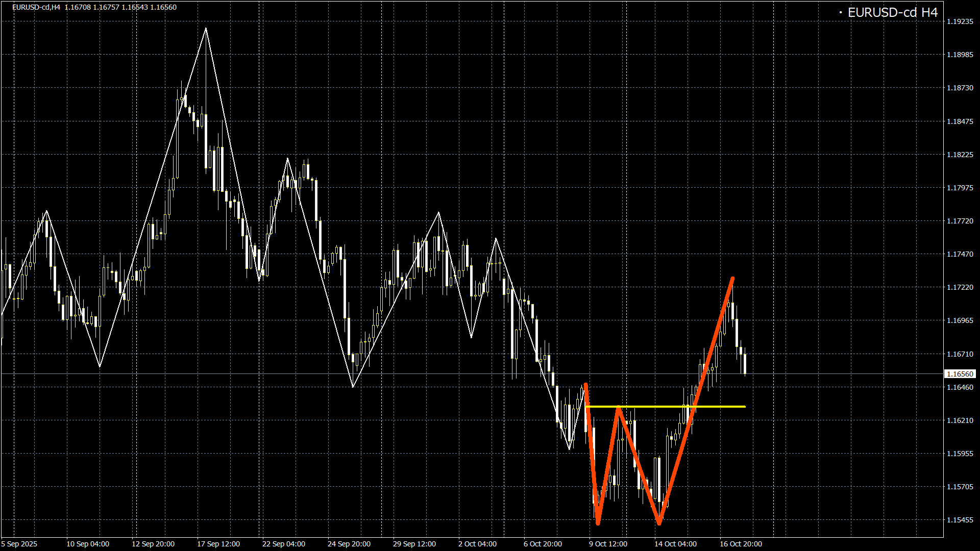
Task: Click the top end of the orange line
Action: [732, 279]
